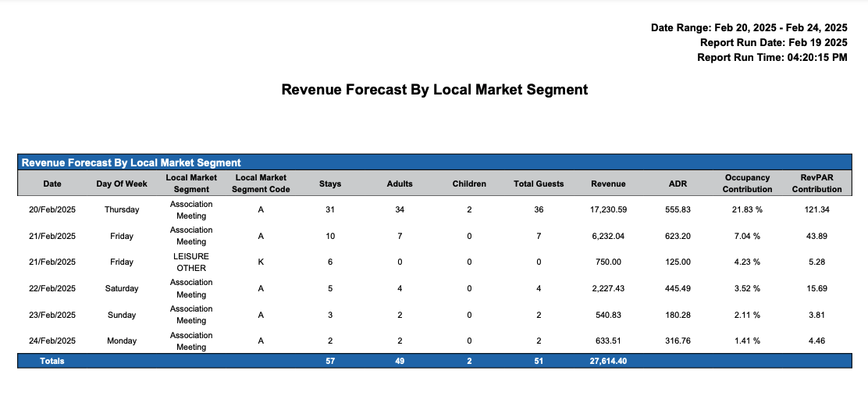
Task: Click the 20/Feb/2025 date cell
Action: (52, 209)
